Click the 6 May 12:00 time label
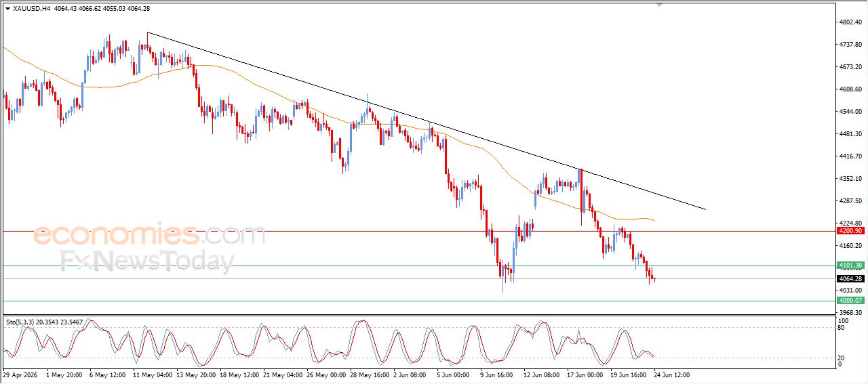The width and height of the screenshot is (868, 384). (107, 375)
